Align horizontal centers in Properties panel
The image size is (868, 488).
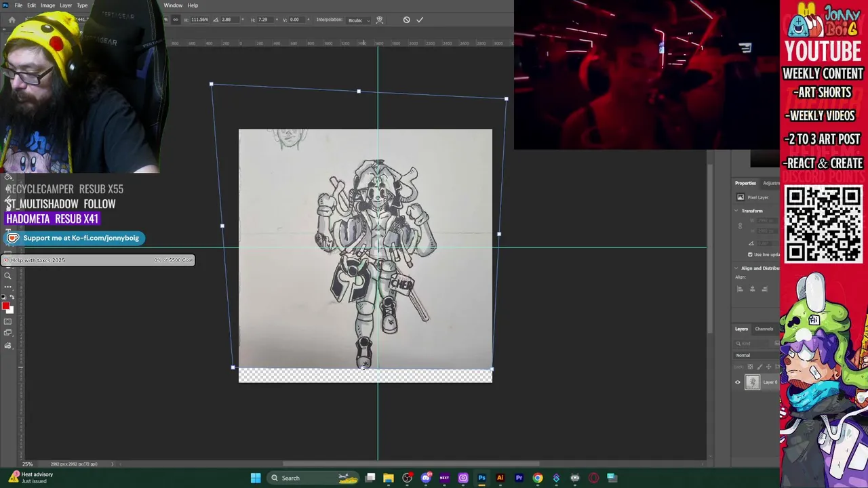pos(752,289)
